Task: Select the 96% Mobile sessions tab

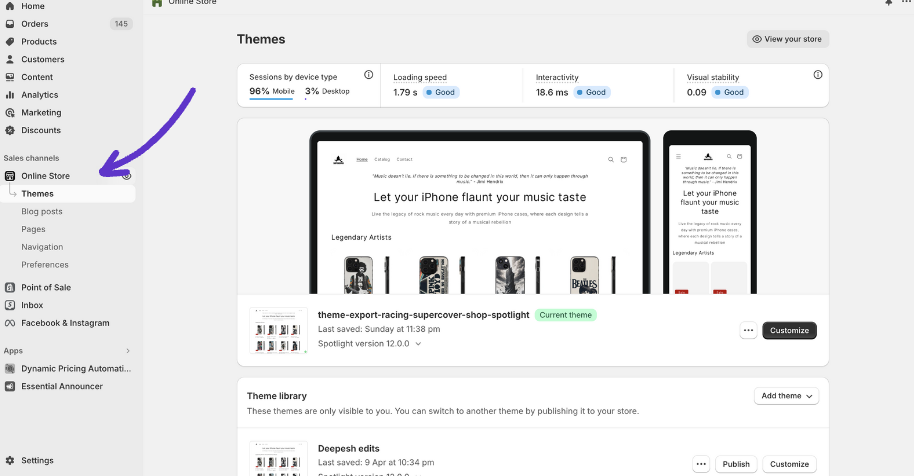Action: [272, 91]
